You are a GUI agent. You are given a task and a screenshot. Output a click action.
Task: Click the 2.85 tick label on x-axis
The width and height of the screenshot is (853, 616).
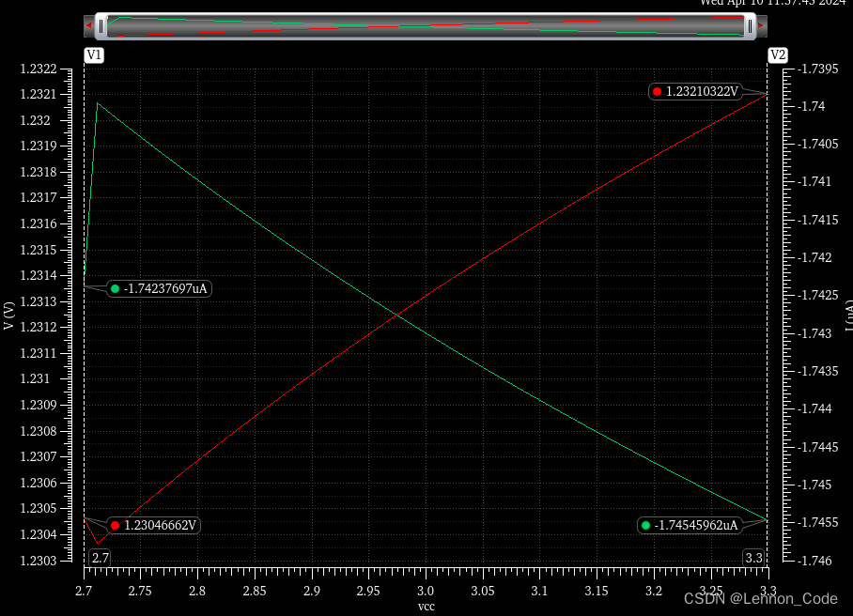[x=254, y=591]
